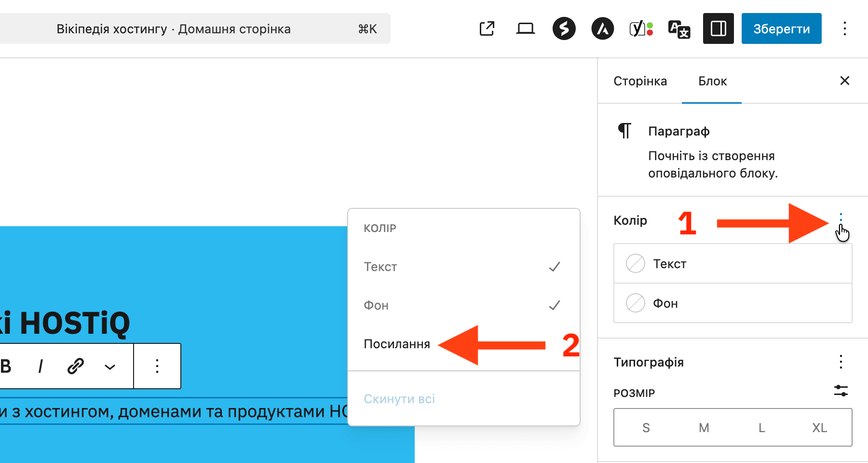Switch to the Блок tab
Image resolution: width=868 pixels, height=463 pixels.
coord(712,81)
